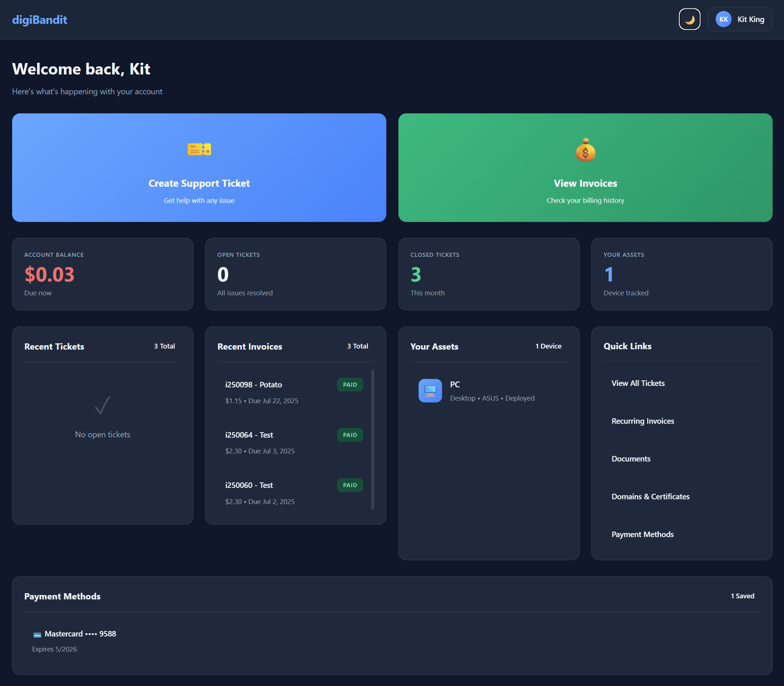
Task: Open Recurring Invoices quick link
Action: (642, 421)
